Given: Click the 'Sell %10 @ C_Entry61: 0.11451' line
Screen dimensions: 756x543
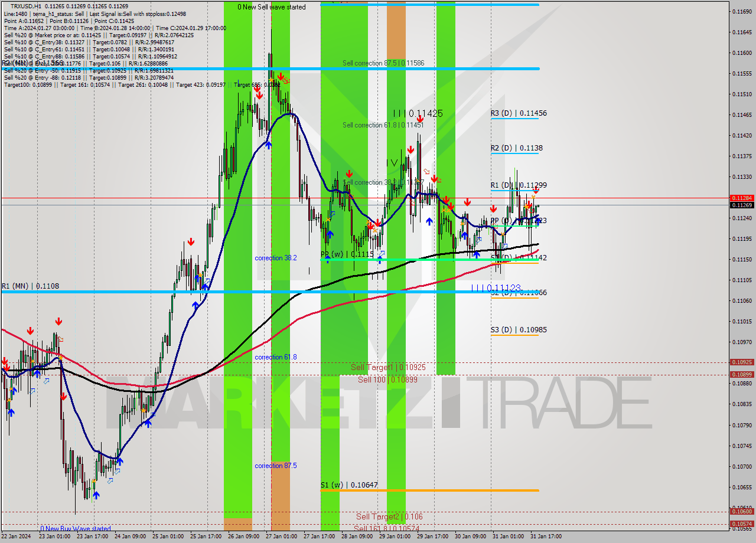Looking at the screenshot, I should (89, 49).
